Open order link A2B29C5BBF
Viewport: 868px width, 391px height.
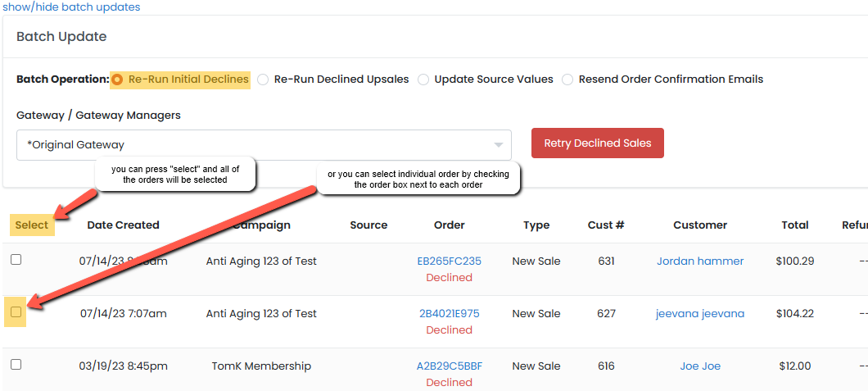pos(449,366)
